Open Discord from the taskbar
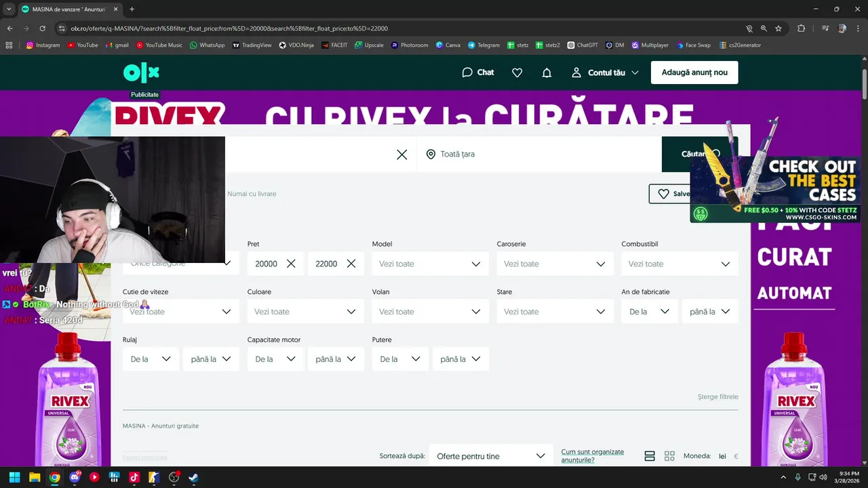The width and height of the screenshot is (868, 488). point(75,477)
